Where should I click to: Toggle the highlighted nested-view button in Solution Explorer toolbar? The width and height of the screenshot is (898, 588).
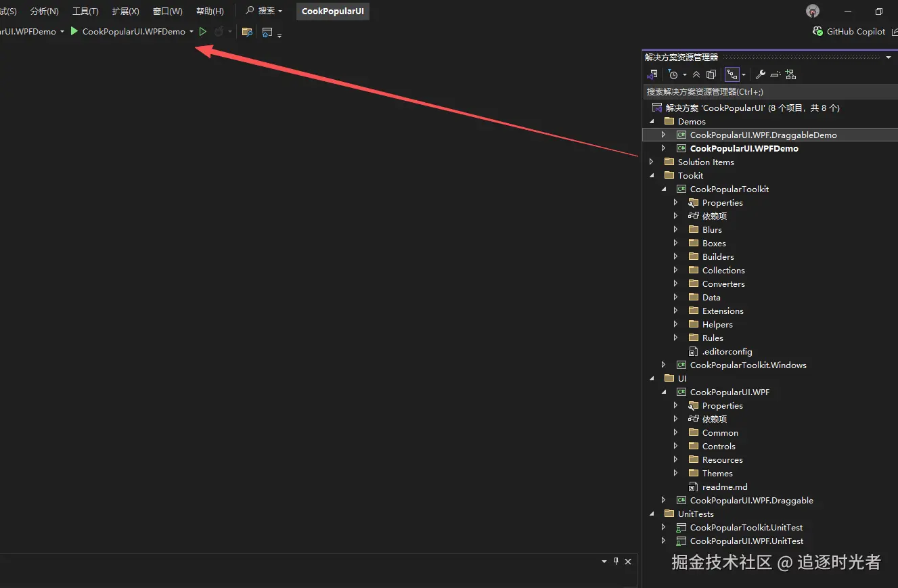[732, 74]
